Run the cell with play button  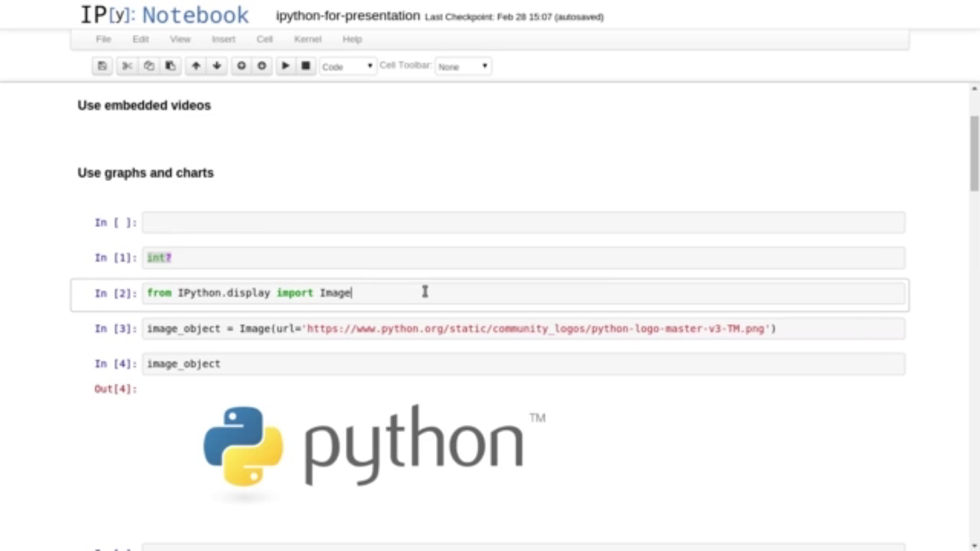coord(285,66)
